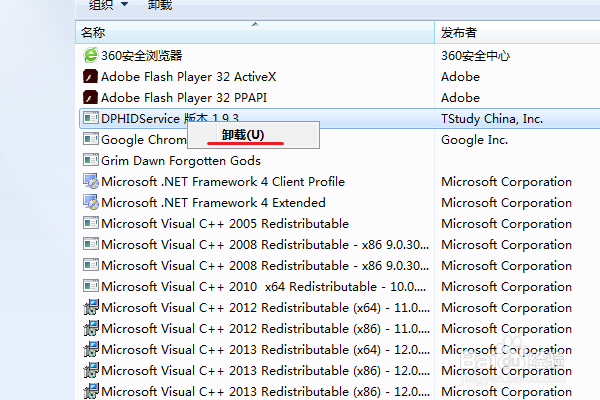Click the Visual C++ 2010 x64 icon
This screenshot has height=400, width=600.
91,286
